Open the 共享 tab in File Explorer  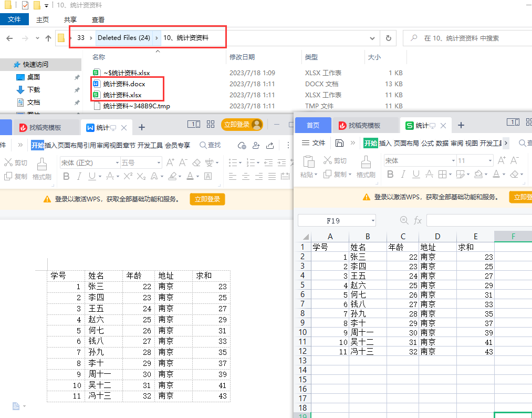click(x=70, y=19)
